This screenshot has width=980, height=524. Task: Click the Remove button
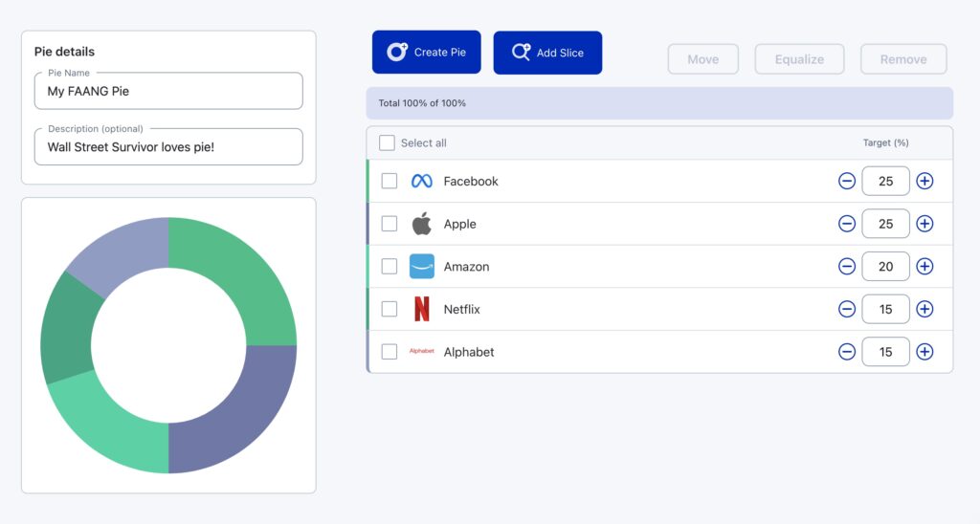[x=903, y=59]
